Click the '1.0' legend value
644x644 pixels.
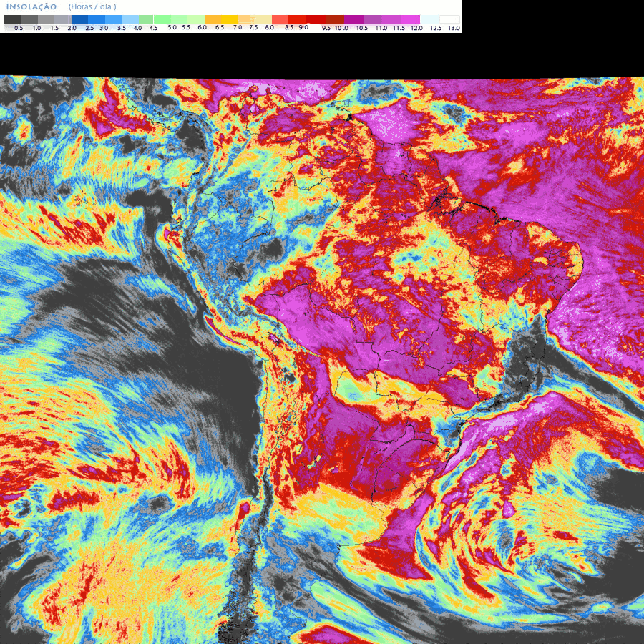pyautogui.click(x=36, y=28)
